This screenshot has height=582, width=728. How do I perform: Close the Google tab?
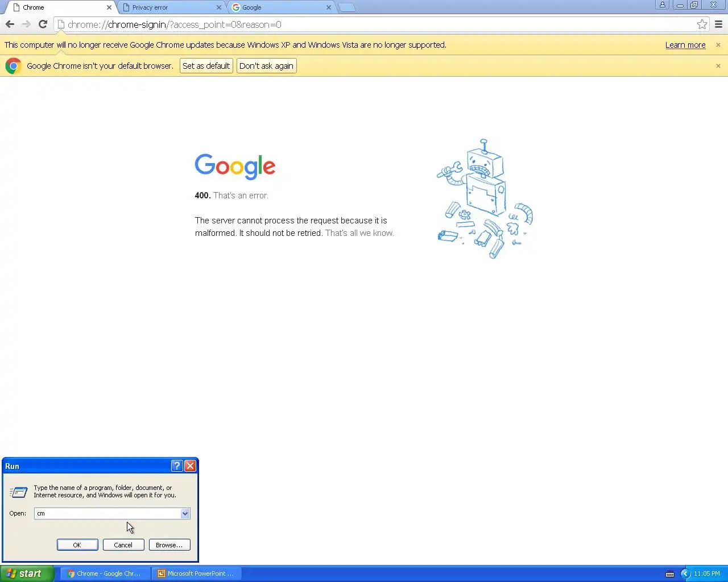(329, 7)
